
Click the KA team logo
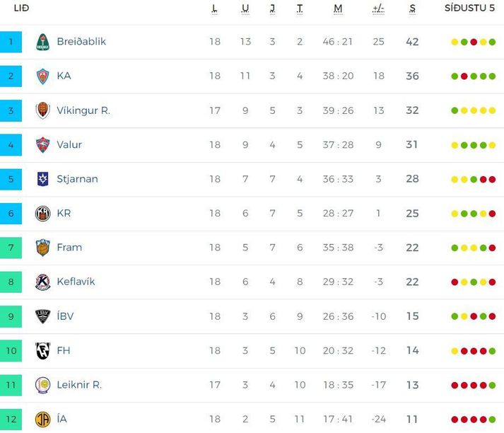pos(42,76)
